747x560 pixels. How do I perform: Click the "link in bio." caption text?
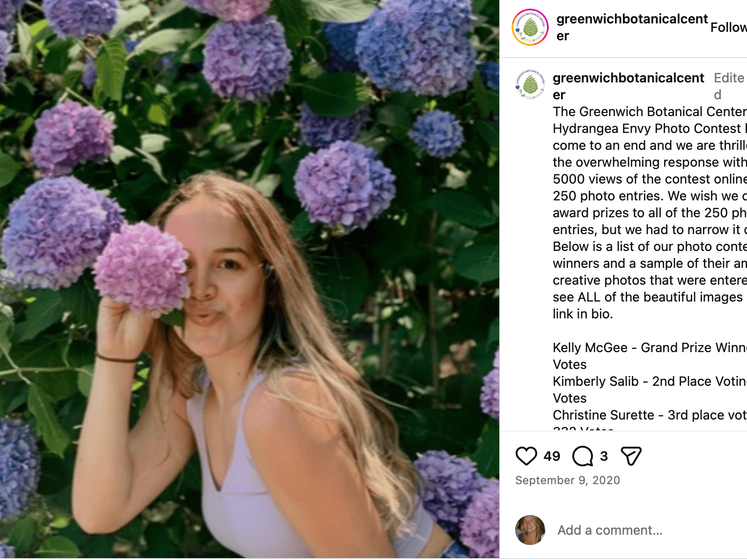583,314
